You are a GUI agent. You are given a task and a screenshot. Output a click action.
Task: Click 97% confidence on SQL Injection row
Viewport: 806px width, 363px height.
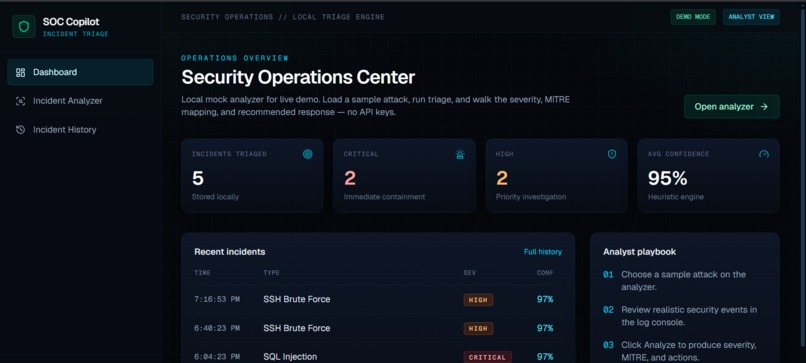[x=545, y=356]
